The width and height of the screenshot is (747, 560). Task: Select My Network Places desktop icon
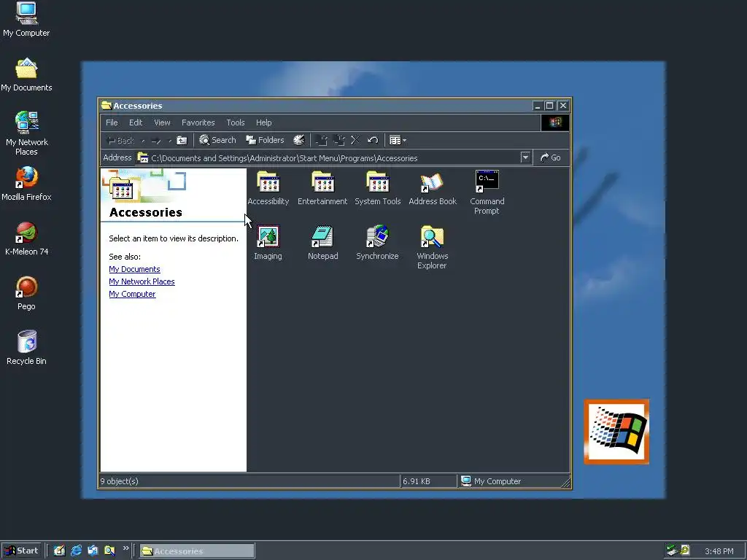[x=27, y=133]
